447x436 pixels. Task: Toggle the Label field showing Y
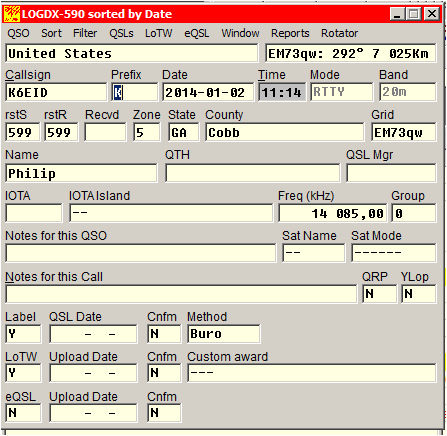(x=23, y=334)
